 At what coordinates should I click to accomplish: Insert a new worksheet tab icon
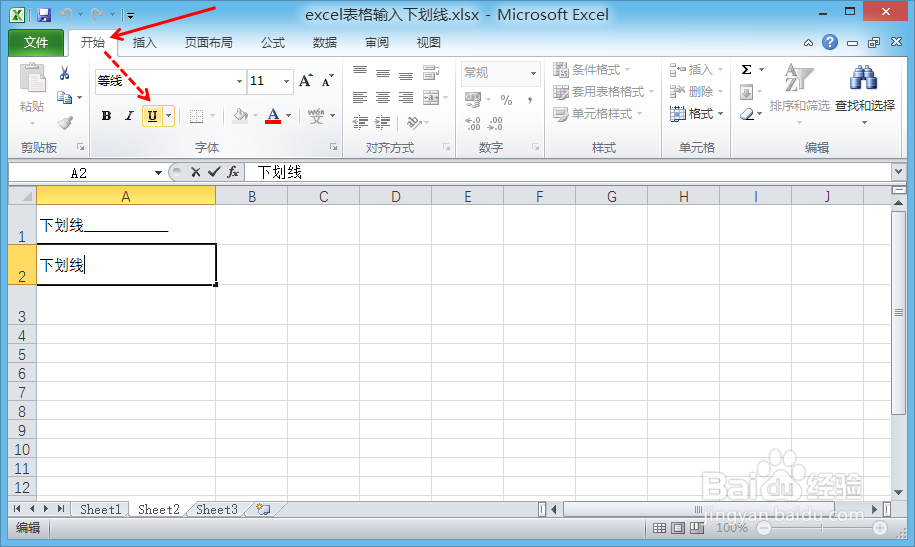point(263,509)
